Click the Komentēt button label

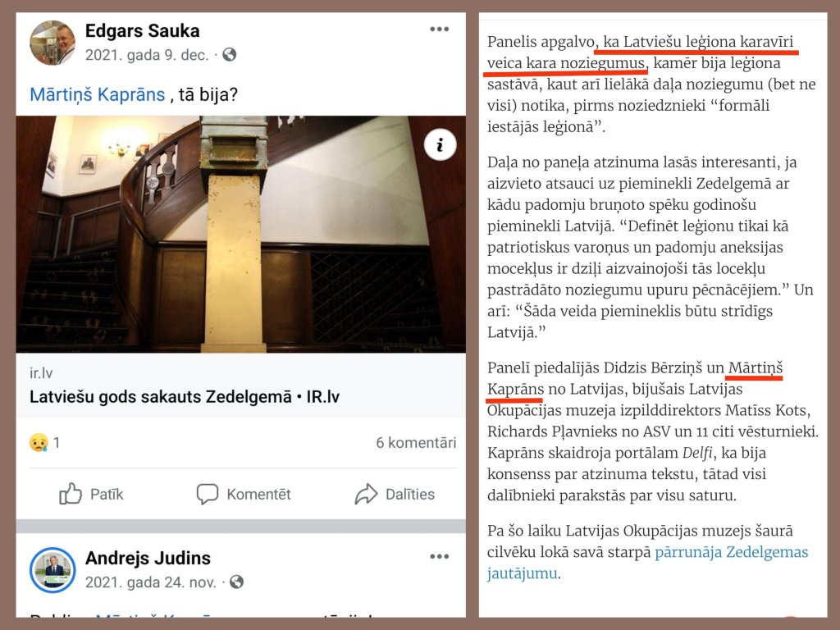point(258,494)
